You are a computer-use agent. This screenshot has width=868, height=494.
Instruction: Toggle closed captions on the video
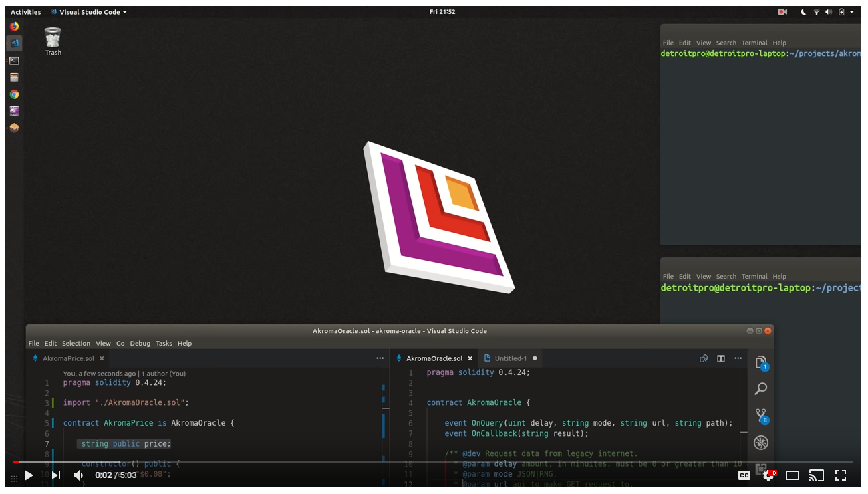coord(744,475)
